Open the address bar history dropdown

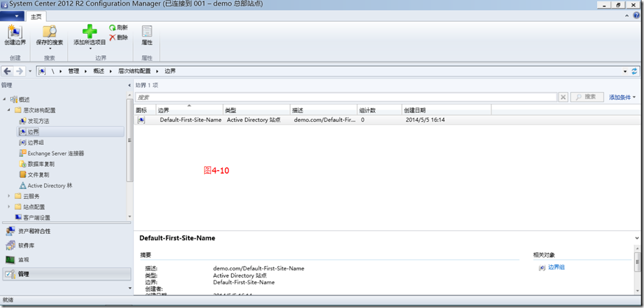pyautogui.click(x=625, y=72)
